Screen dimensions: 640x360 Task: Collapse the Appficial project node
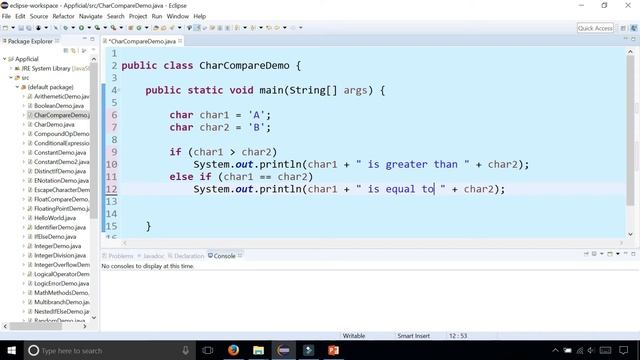(x=4, y=59)
